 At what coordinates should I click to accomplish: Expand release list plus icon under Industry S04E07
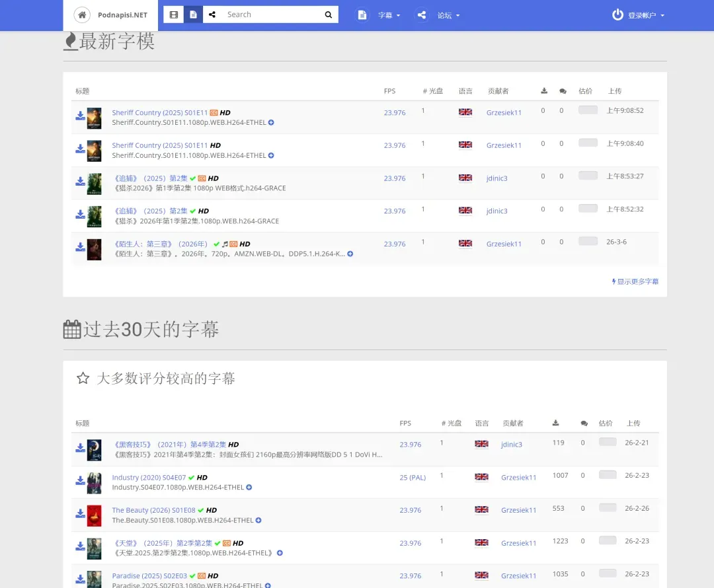(x=249, y=488)
